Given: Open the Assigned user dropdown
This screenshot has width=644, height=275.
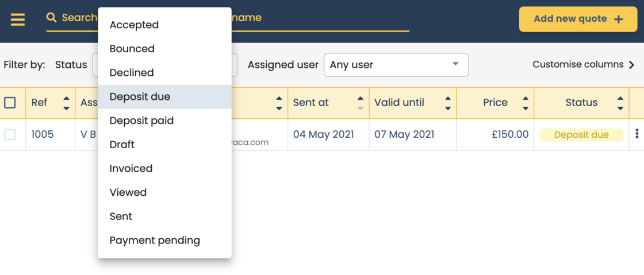Looking at the screenshot, I should click(396, 65).
